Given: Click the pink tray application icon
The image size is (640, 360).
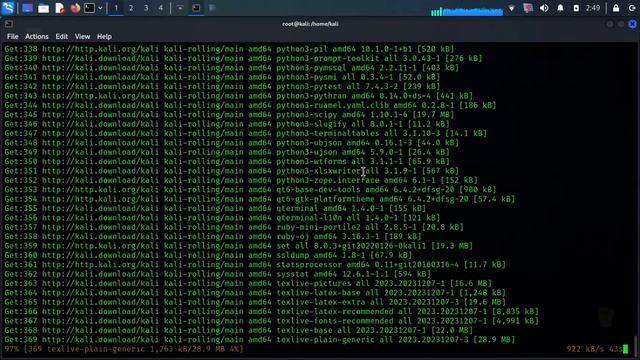Looking at the screenshot, I should 528,8.
